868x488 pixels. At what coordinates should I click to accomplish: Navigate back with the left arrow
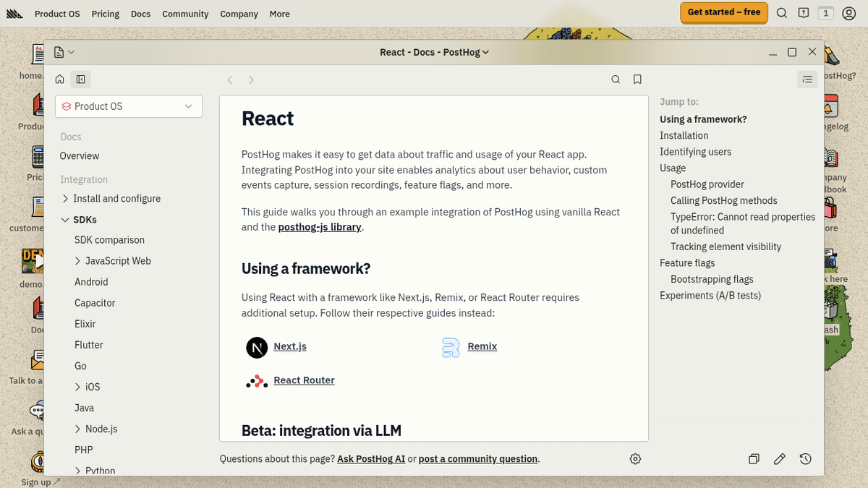[x=230, y=80]
